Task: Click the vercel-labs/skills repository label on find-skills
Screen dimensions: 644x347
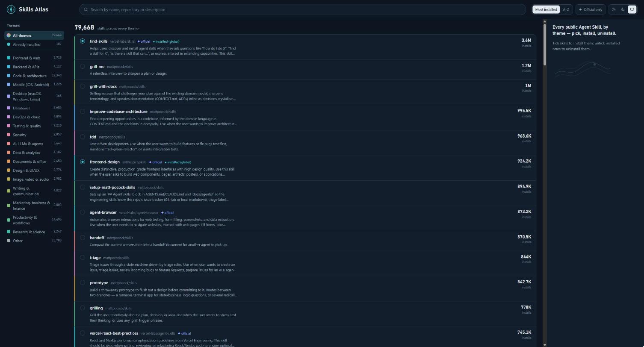Action: pyautogui.click(x=122, y=41)
